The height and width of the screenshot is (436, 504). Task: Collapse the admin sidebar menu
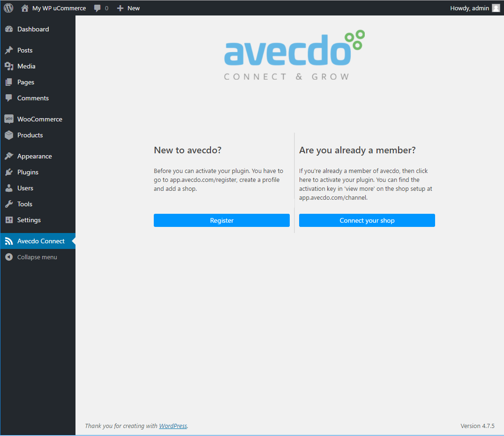point(38,257)
